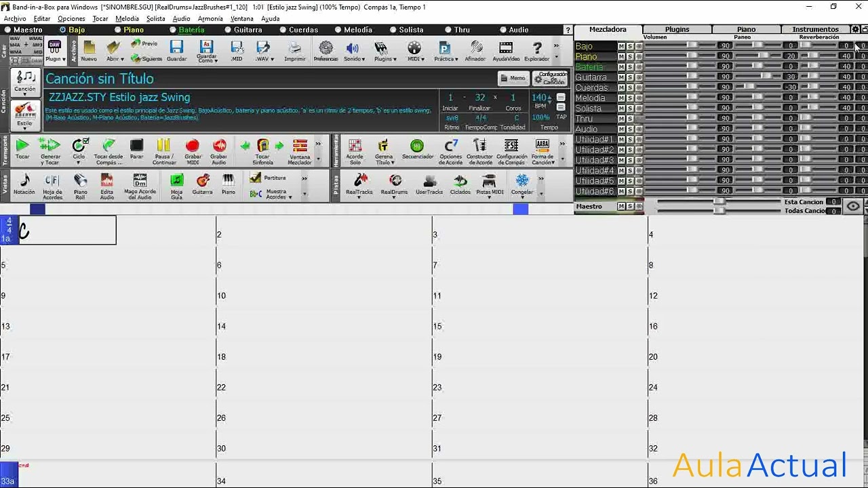Select the Piano track radio button
This screenshot has height=488, width=868.
118,30
